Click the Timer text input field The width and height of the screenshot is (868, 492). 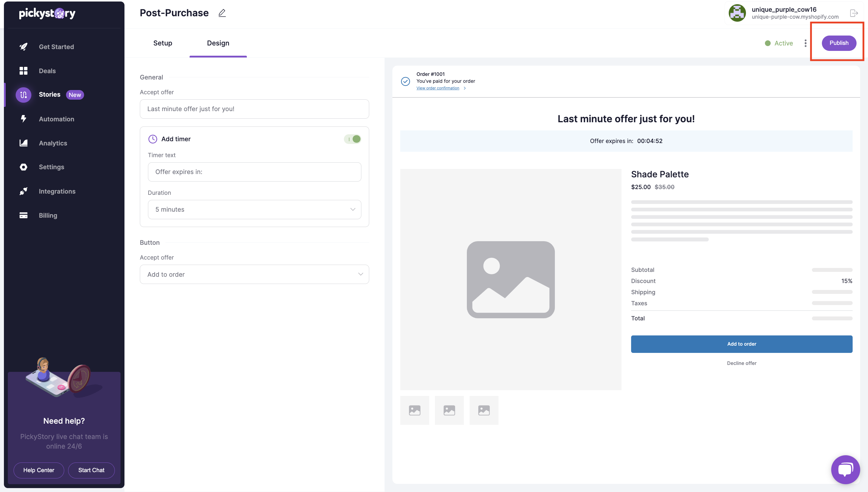pos(254,172)
